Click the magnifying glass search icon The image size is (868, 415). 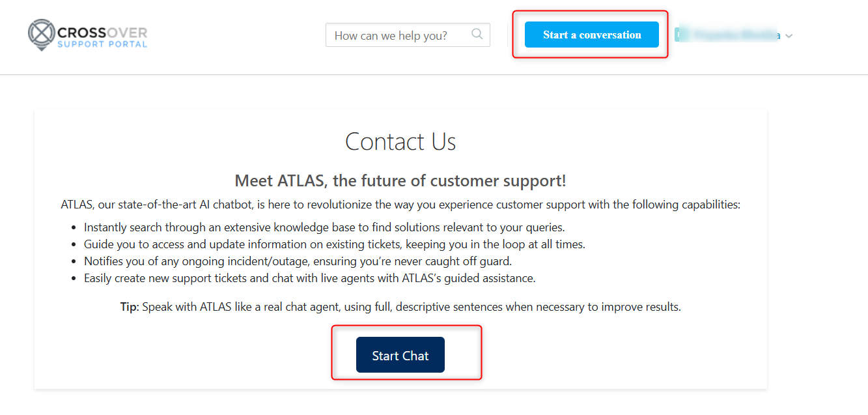pos(477,35)
